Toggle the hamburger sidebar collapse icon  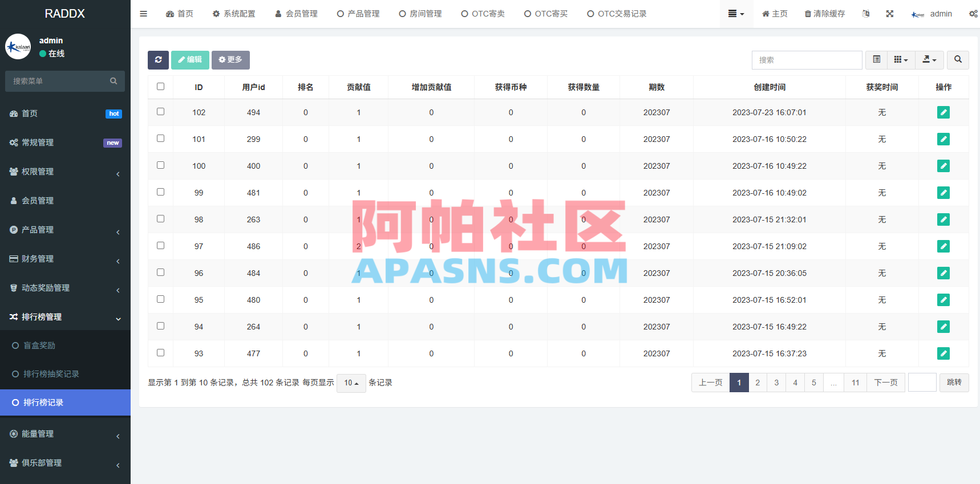pos(144,14)
